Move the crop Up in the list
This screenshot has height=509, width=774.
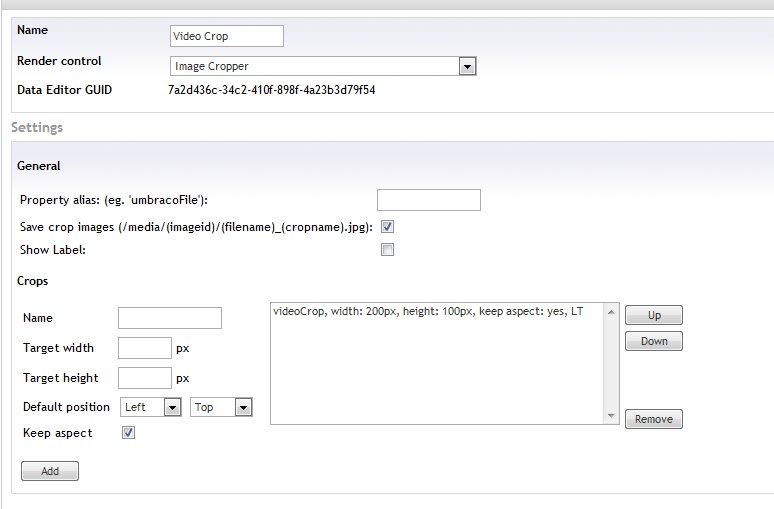point(654,315)
